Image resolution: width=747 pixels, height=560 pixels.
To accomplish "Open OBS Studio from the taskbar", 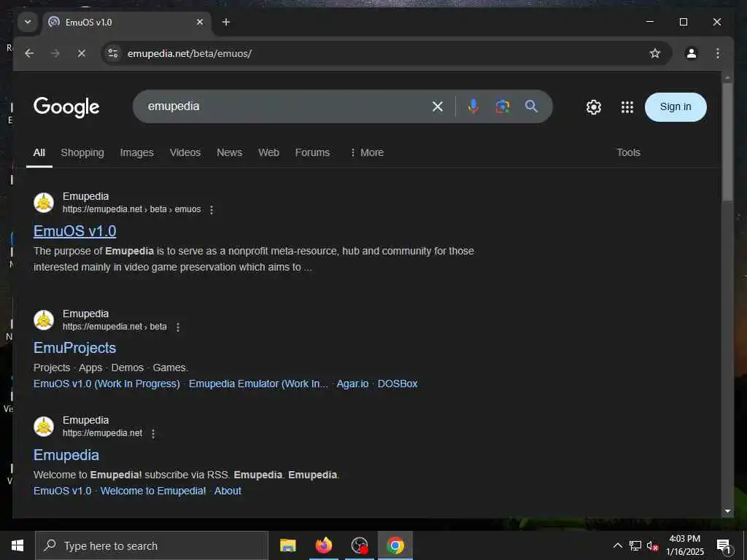I will [x=359, y=545].
